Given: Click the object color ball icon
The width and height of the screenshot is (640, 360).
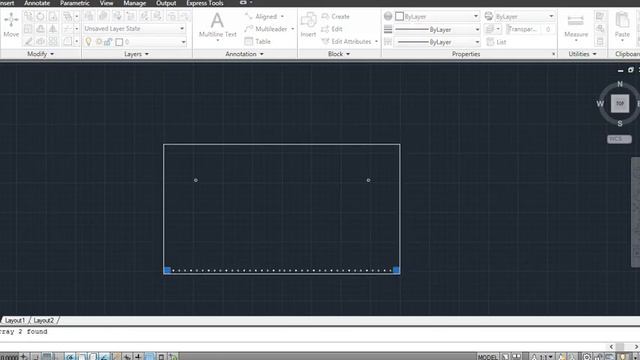Looking at the screenshot, I should 388,16.
